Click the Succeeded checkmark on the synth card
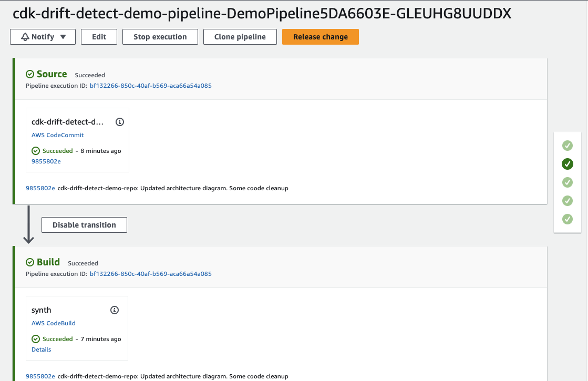This screenshot has height=381, width=588. (35, 339)
